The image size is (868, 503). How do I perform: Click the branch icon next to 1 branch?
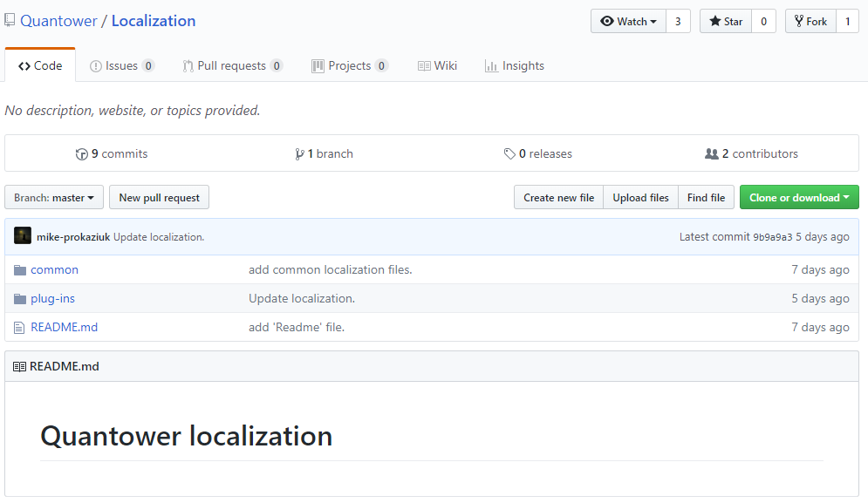299,154
